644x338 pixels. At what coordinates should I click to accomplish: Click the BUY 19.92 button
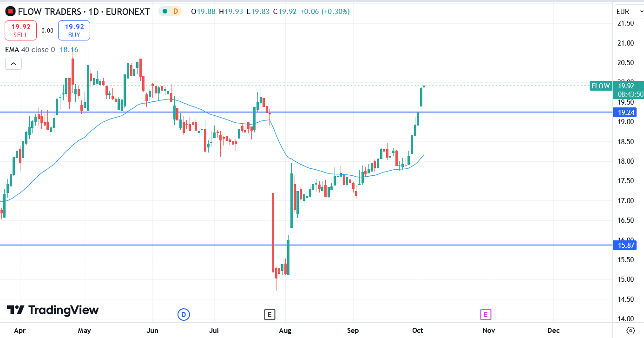coord(74,30)
